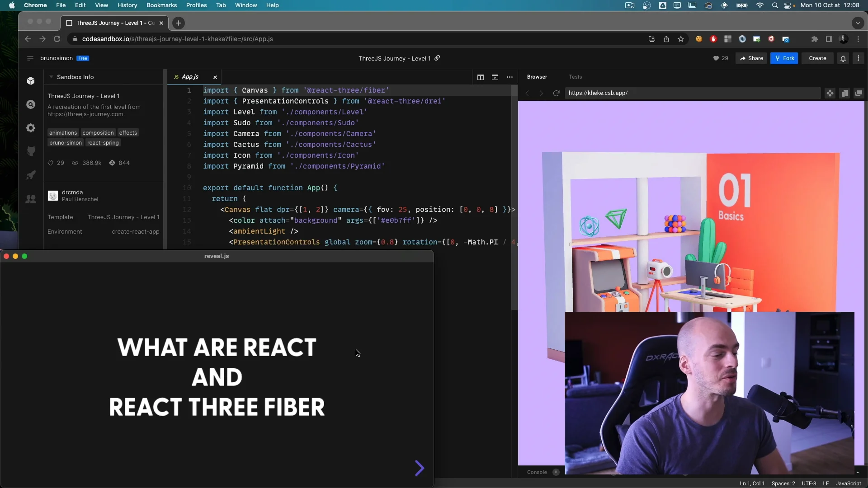This screenshot has height=488, width=868.
Task: Select the Browser tab in preview
Action: pyautogui.click(x=537, y=76)
